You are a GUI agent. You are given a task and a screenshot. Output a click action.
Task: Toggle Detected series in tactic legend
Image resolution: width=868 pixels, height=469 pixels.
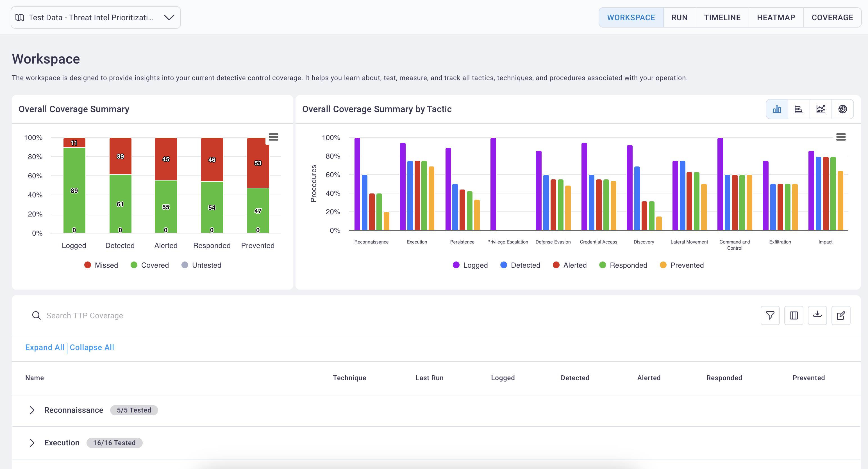tap(520, 265)
